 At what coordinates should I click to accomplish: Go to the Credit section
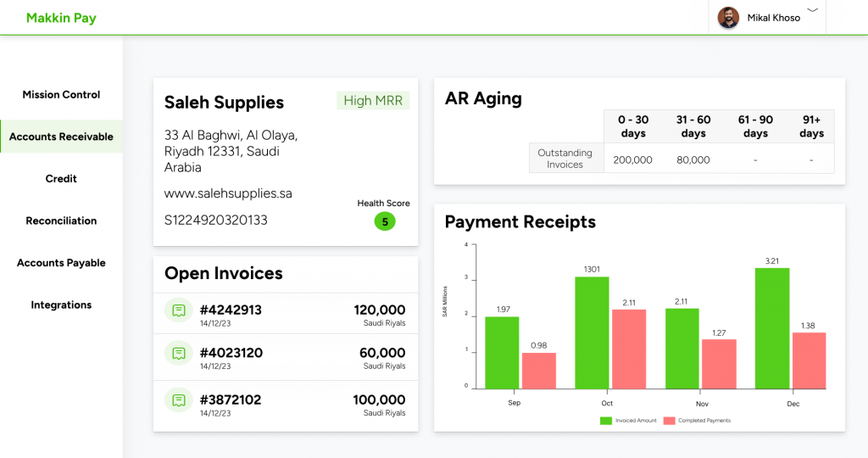(x=61, y=179)
